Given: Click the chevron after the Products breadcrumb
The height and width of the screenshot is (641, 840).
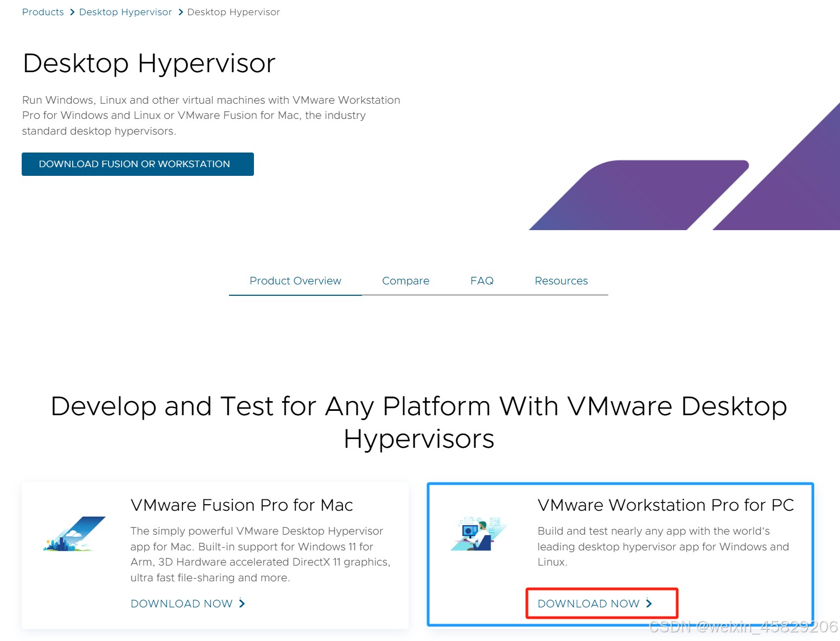Looking at the screenshot, I should tap(71, 11).
